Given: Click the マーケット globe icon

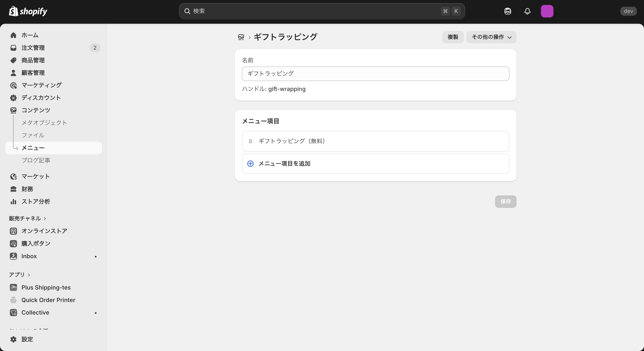Looking at the screenshot, I should tap(13, 176).
